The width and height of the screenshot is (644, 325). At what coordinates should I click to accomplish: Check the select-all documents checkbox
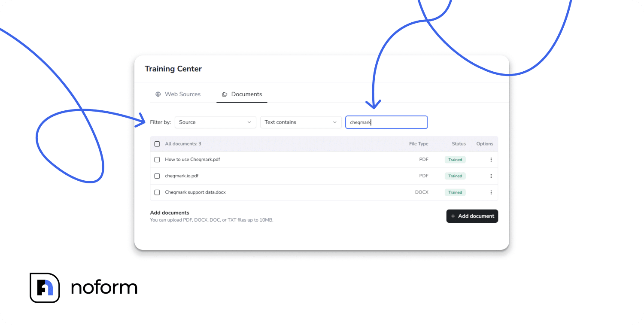[157, 144]
